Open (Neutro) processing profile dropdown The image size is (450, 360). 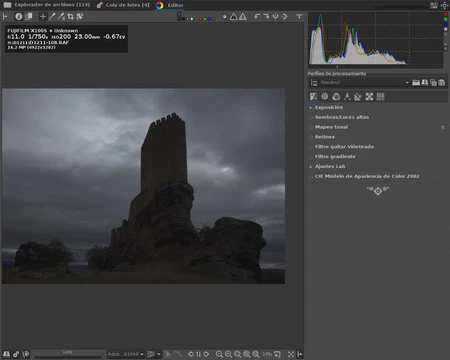coord(365,82)
